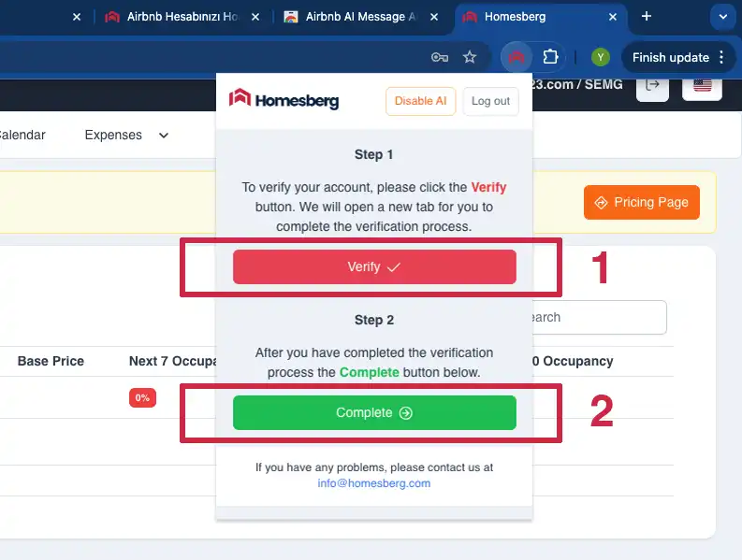Click the Homesberg extension icon in toolbar
The height and width of the screenshot is (560, 742).
[516, 57]
